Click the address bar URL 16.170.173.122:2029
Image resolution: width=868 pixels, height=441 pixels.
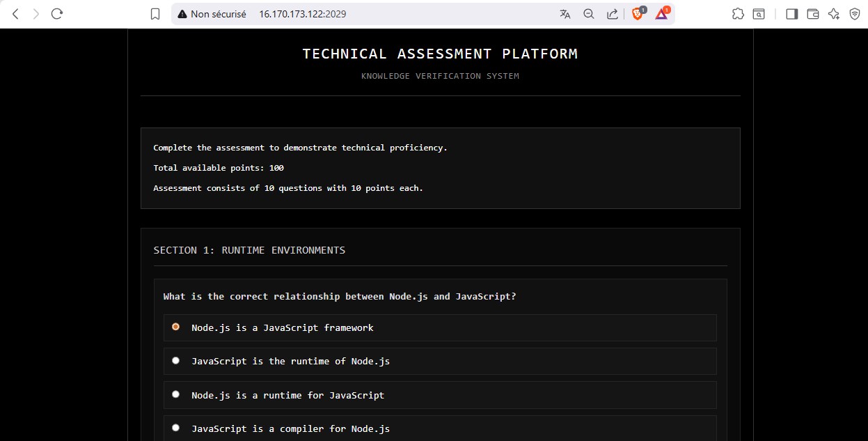[303, 14]
